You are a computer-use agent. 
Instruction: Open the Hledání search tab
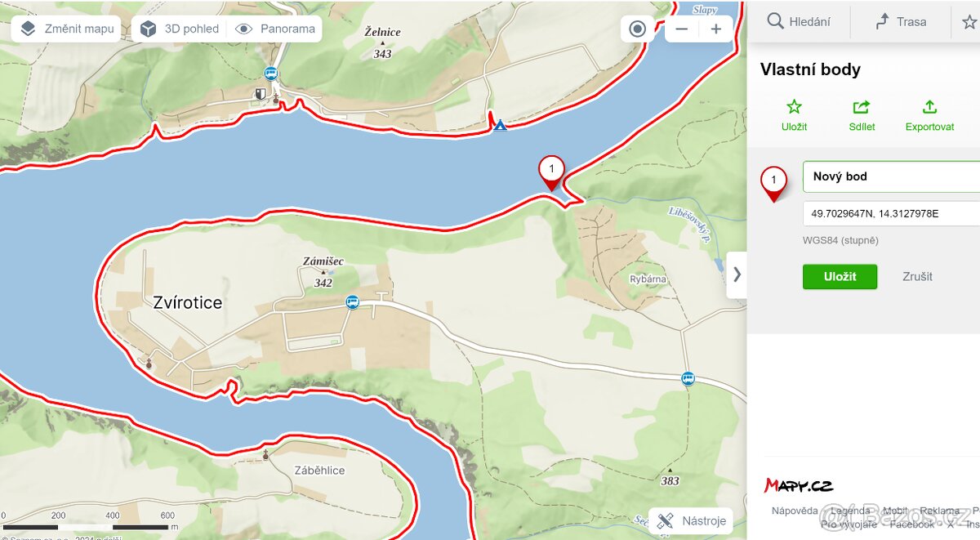click(799, 22)
